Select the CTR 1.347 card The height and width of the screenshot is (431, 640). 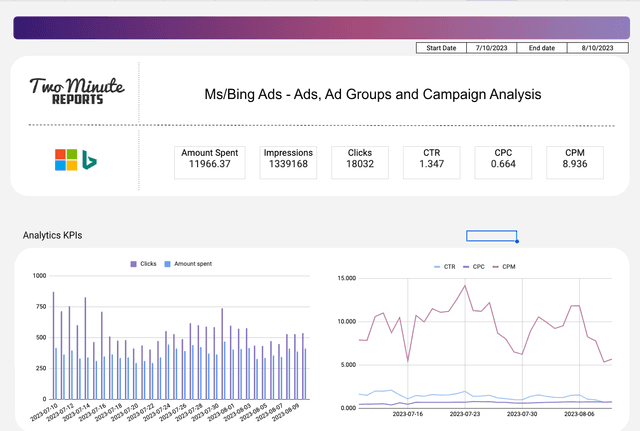tap(431, 162)
